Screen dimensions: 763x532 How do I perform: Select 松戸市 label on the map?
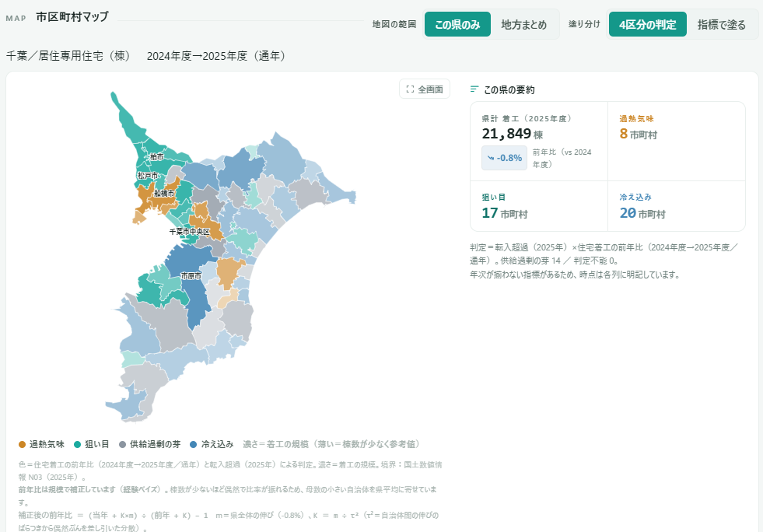pyautogui.click(x=148, y=175)
